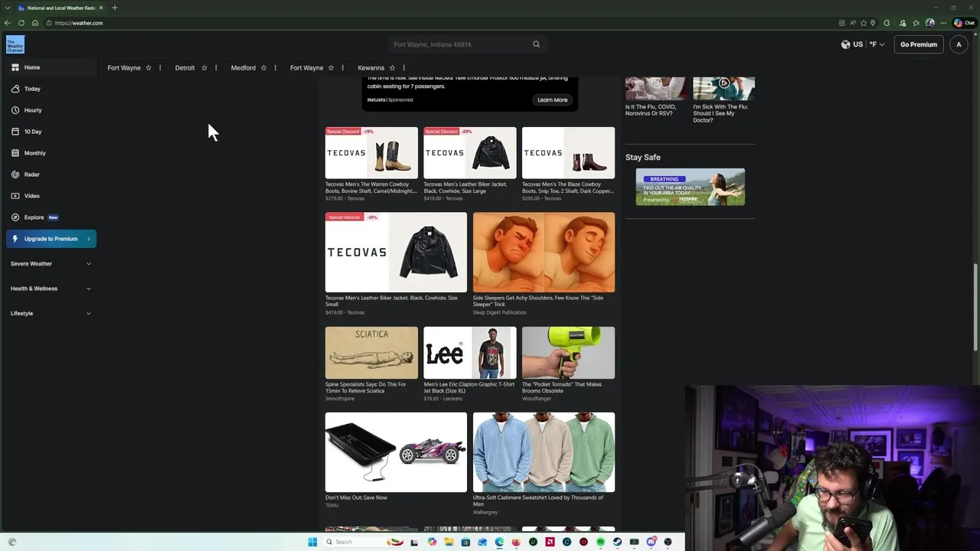Open Firefox from the taskbar

coord(516,542)
